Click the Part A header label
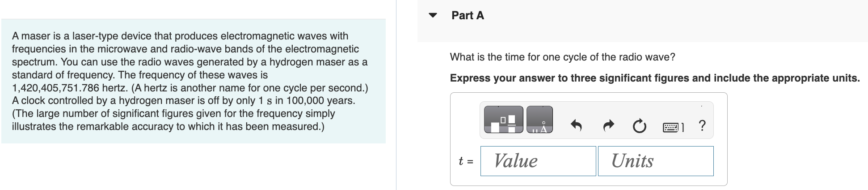Viewport: 868px width, 190px height. tap(468, 15)
